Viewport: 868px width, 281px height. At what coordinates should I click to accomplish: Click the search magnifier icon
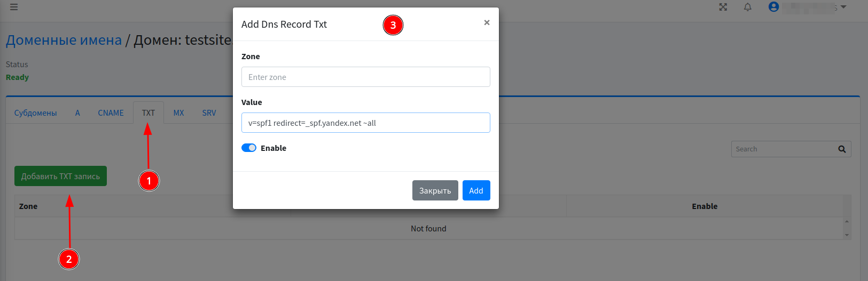(842, 149)
